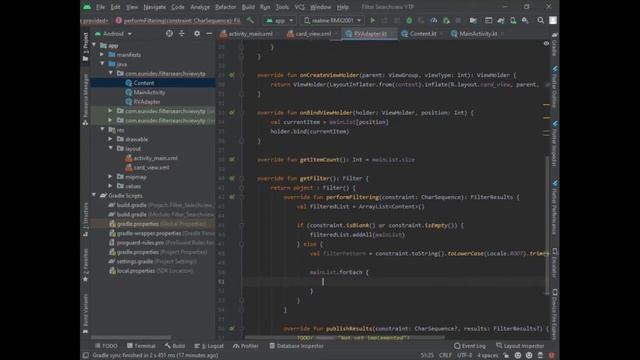The width and height of the screenshot is (640, 360).
Task: Open the SDK Manager icon
Action: 525,20
